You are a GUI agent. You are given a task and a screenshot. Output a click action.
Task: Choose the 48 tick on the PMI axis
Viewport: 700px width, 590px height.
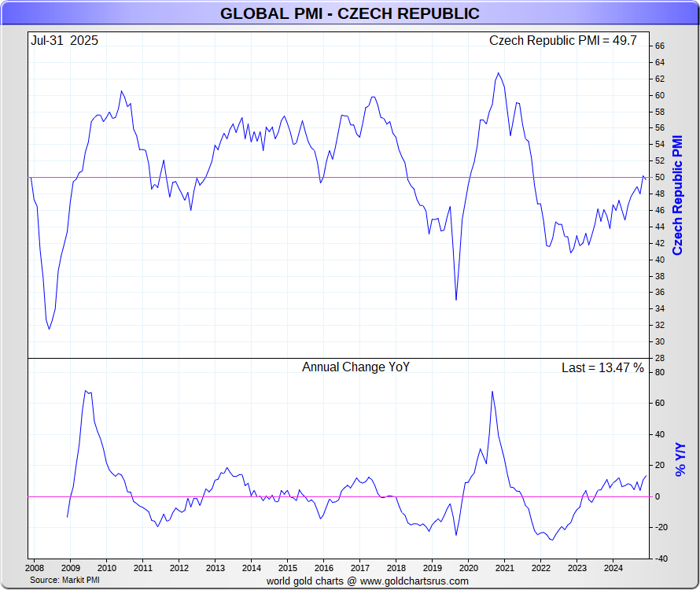660,194
